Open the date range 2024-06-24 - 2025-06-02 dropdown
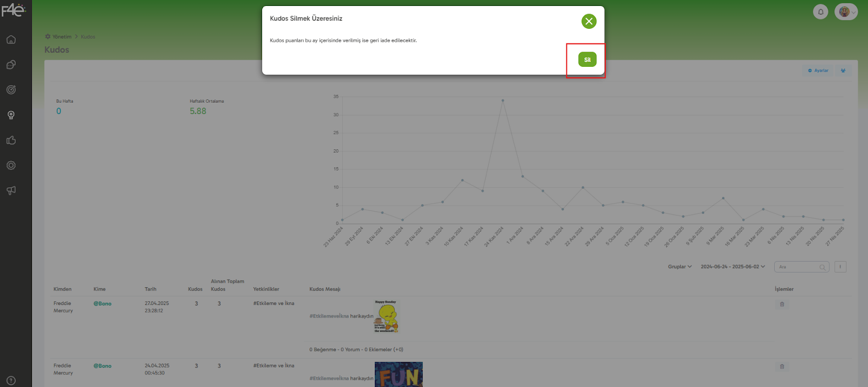 [732, 267]
